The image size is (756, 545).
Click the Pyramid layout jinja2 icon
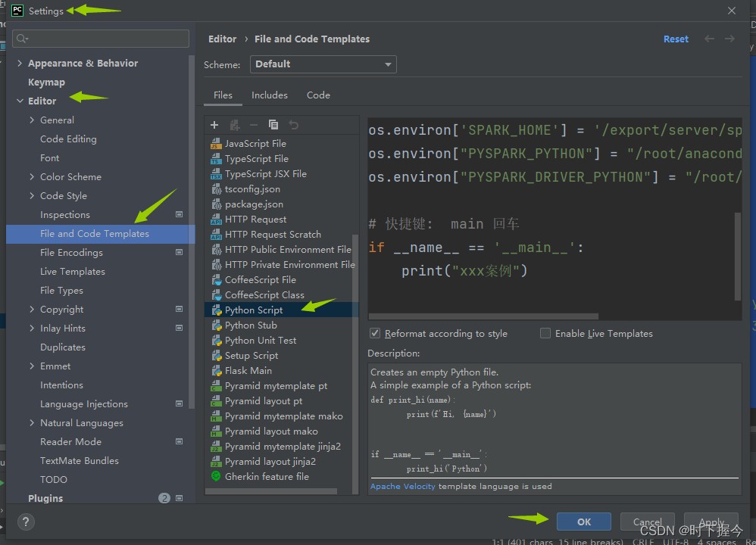(216, 462)
